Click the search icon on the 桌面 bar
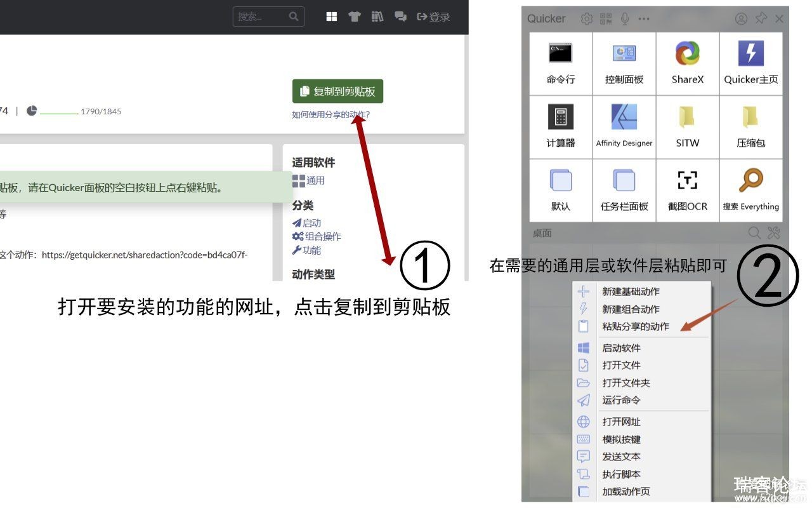 click(x=754, y=233)
